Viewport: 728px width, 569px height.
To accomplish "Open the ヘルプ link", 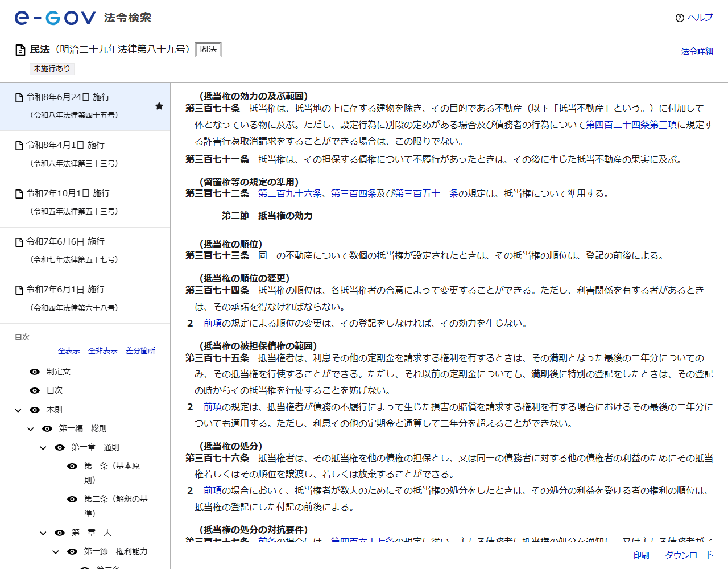I will point(700,18).
